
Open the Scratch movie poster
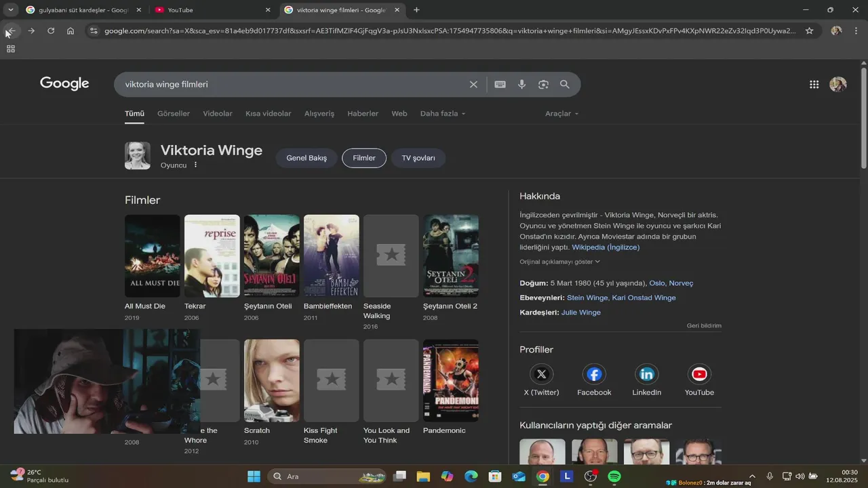(272, 381)
